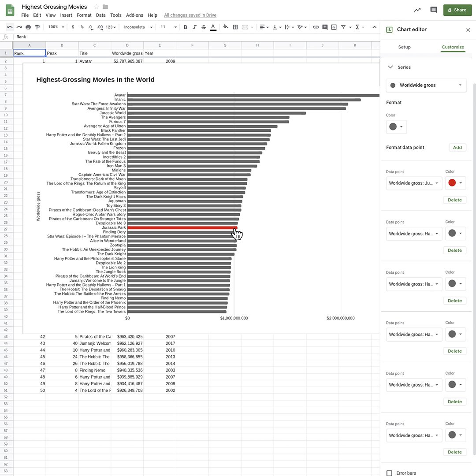Open the activity trend icon
Screen dimensions: 476x476
pyautogui.click(x=417, y=10)
